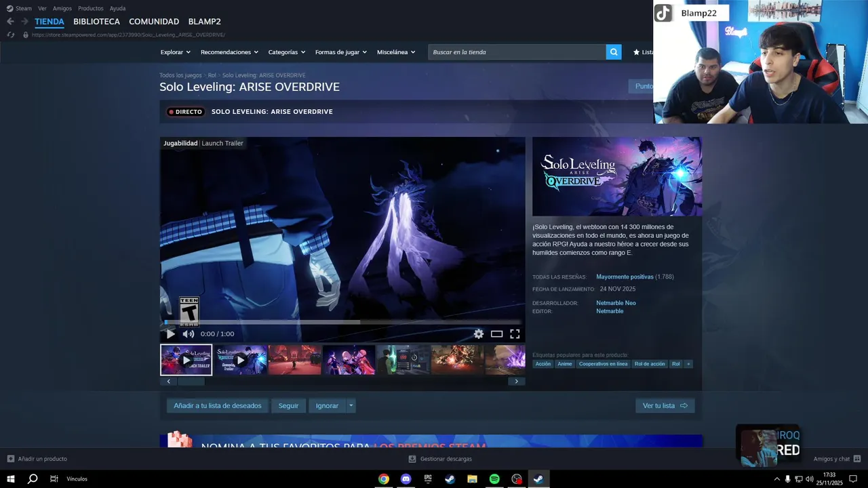Open the Formas de jugar dropdown
868x488 pixels.
[x=340, y=52]
